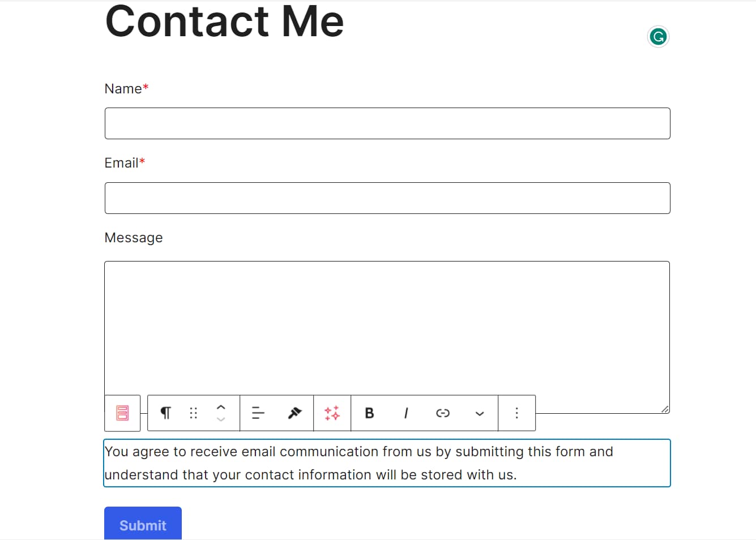Select the parent form block icon

(x=122, y=413)
